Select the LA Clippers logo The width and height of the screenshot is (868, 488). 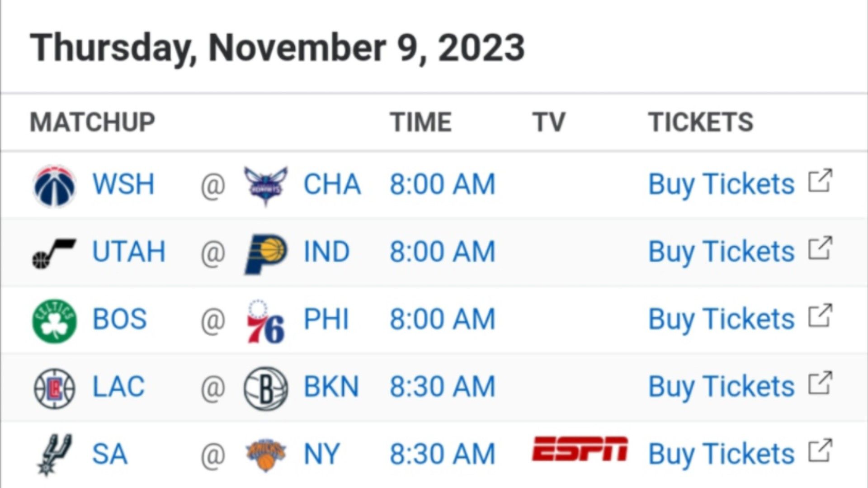pos(54,388)
